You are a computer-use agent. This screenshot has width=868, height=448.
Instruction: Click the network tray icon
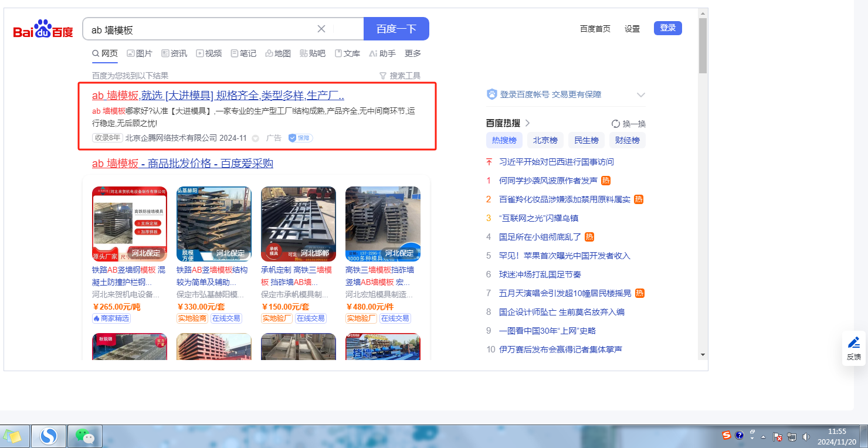792,437
